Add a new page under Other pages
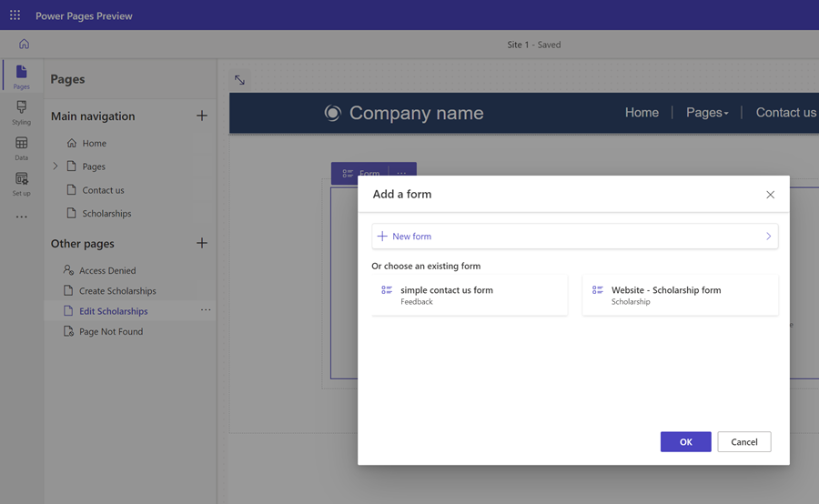The width and height of the screenshot is (819, 504). coord(202,243)
